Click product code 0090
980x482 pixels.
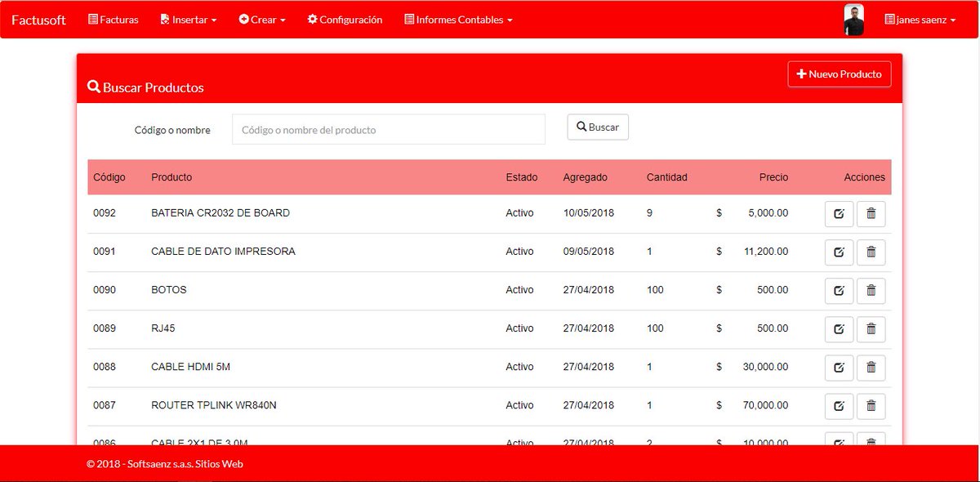105,290
